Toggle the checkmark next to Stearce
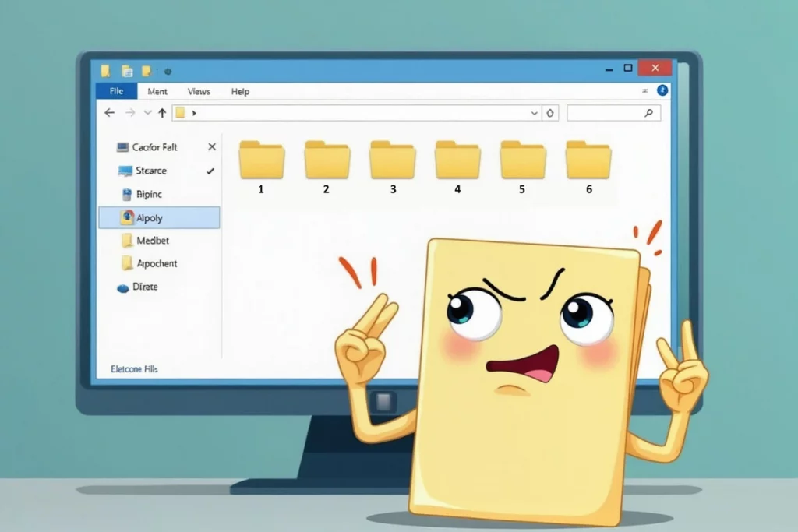Viewport: 798px width, 532px height. tap(210, 171)
